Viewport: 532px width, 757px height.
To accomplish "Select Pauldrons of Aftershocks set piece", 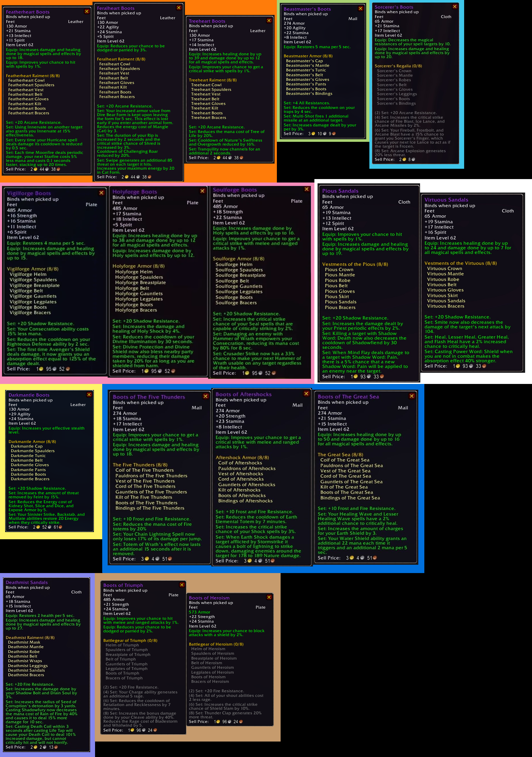I will (x=247, y=469).
